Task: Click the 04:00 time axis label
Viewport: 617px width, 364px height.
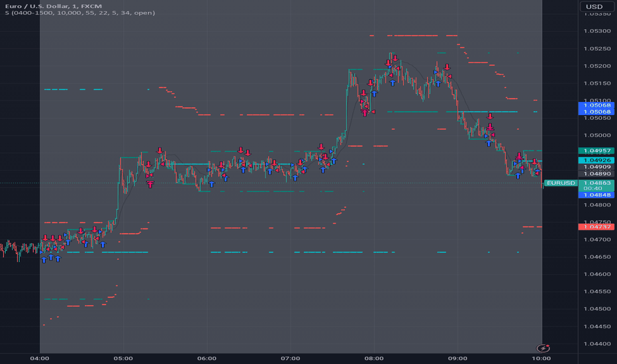Action: click(x=40, y=358)
